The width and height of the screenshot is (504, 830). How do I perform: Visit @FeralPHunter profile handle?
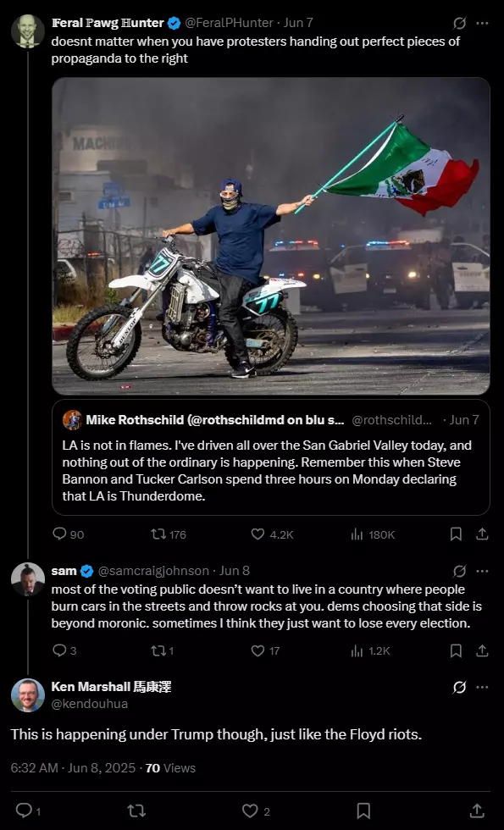tap(230, 23)
